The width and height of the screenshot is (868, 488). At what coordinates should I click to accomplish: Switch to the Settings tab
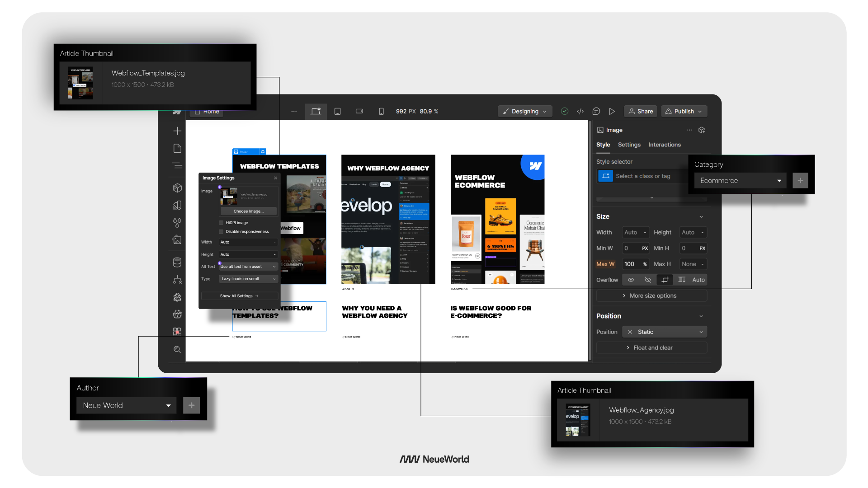(x=629, y=145)
